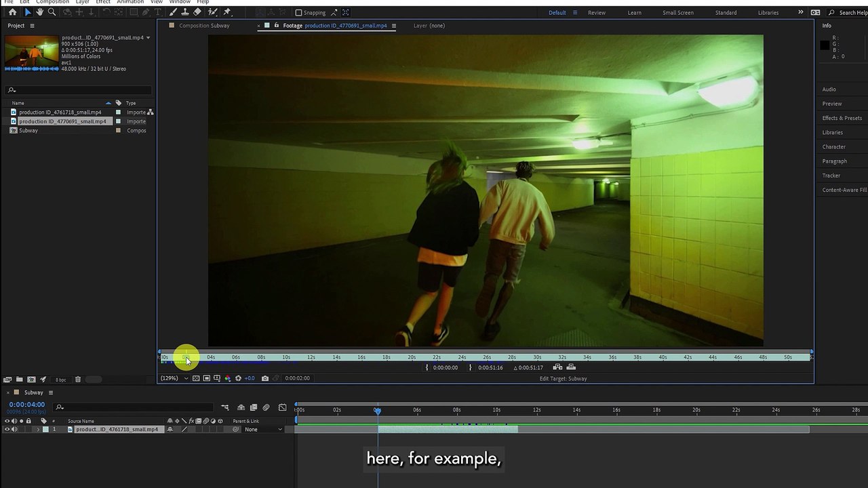868x488 pixels.
Task: Open the Effects & Presets panel
Action: coord(842,118)
